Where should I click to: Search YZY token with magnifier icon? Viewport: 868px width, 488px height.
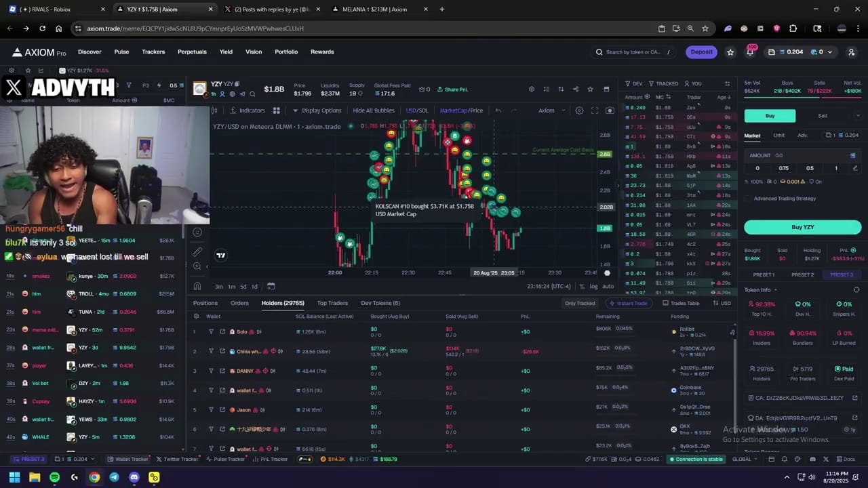(x=252, y=94)
